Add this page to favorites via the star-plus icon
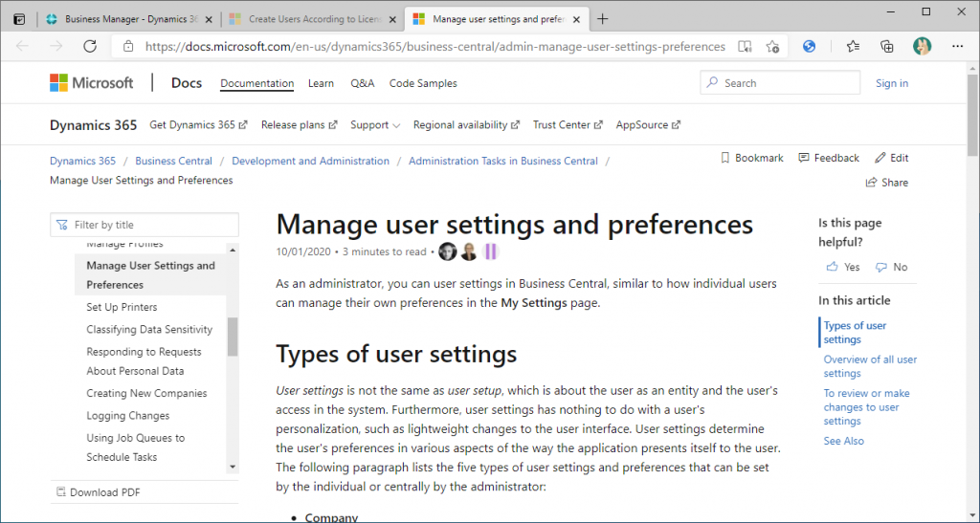The height and width of the screenshot is (523, 980). (x=772, y=46)
